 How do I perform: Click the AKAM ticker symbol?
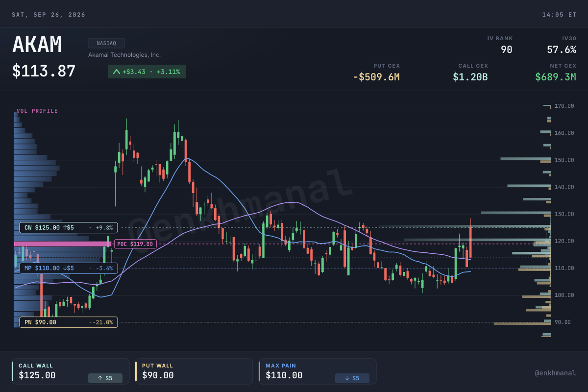tap(37, 45)
